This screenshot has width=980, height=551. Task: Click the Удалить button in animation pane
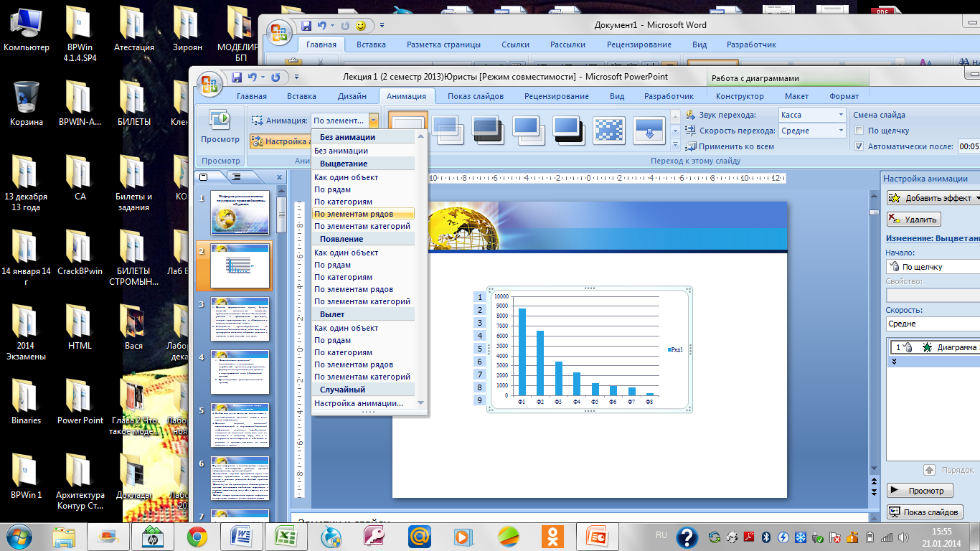pyautogui.click(x=913, y=220)
